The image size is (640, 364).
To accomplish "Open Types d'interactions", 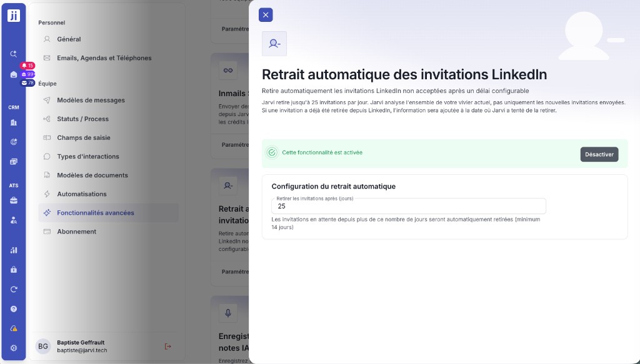I will [x=108, y=157].
